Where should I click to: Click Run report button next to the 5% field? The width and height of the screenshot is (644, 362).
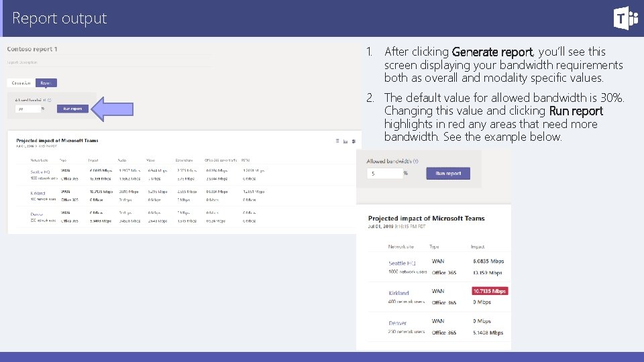coord(448,173)
